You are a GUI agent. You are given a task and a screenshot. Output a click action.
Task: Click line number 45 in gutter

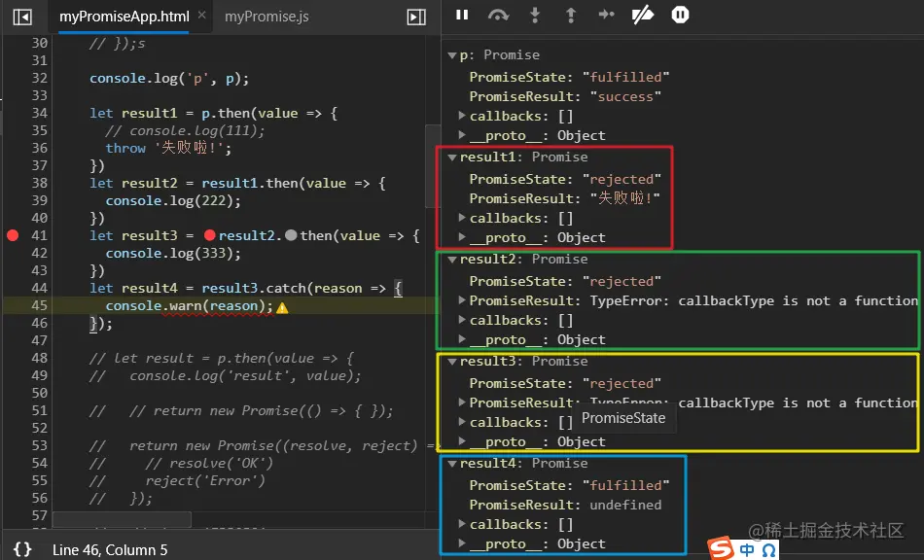coord(40,305)
